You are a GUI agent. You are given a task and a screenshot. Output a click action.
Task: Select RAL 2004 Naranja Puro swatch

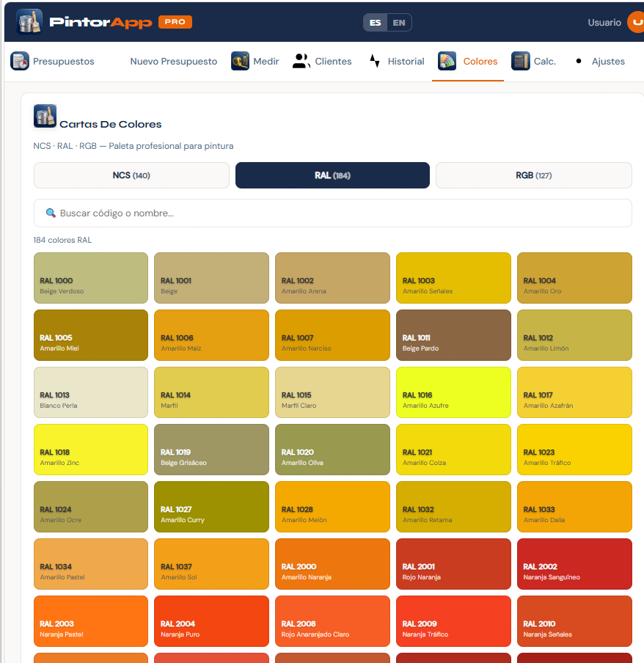(211, 621)
